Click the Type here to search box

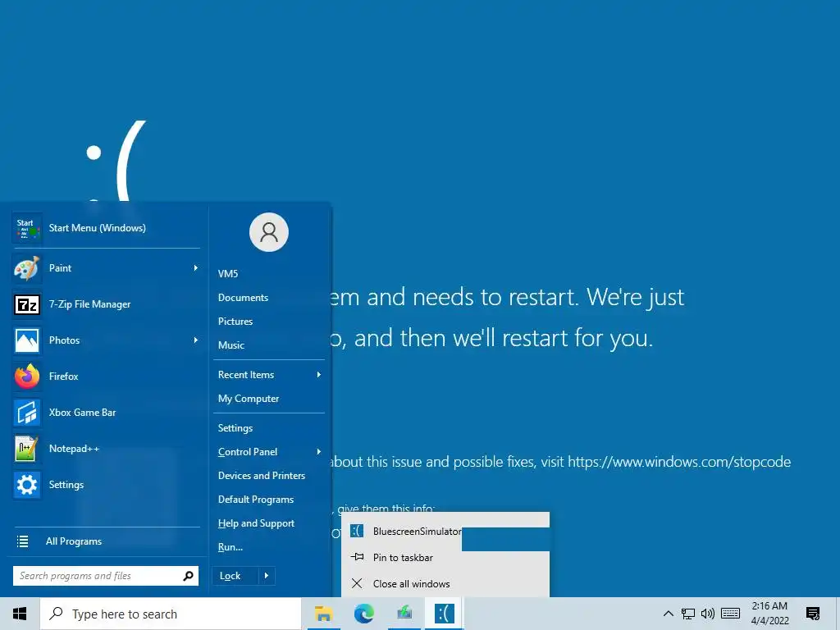click(171, 614)
